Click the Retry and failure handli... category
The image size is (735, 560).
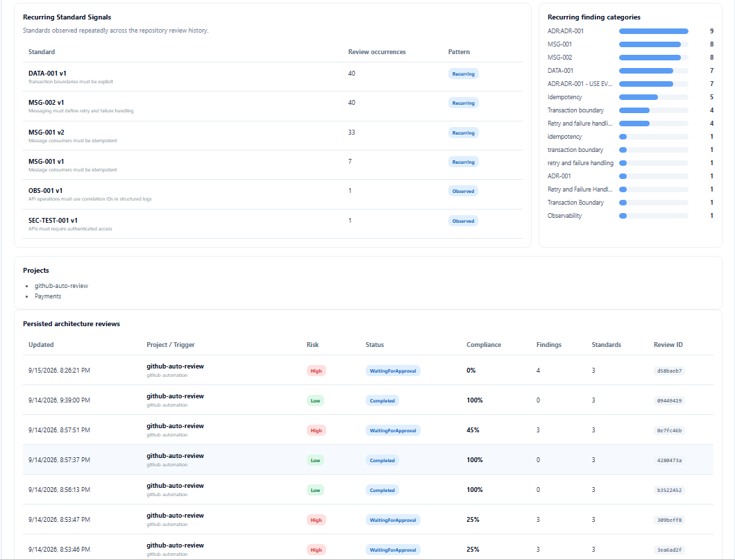click(x=580, y=124)
